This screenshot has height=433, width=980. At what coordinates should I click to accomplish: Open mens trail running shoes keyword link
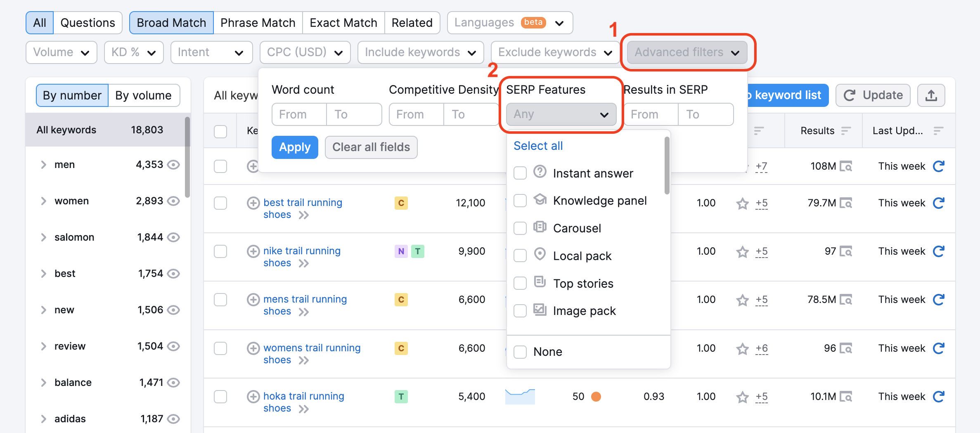[305, 305]
